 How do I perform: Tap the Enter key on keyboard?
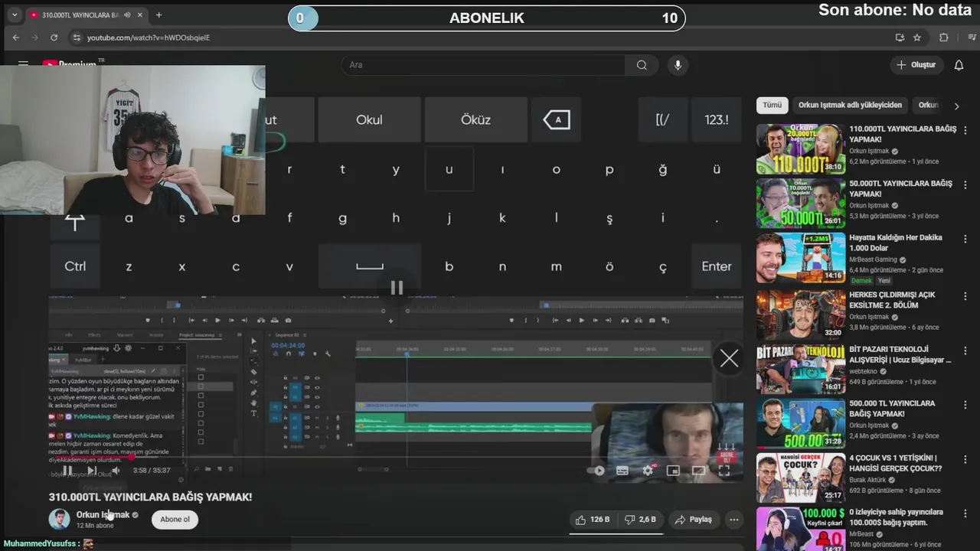coord(717,266)
